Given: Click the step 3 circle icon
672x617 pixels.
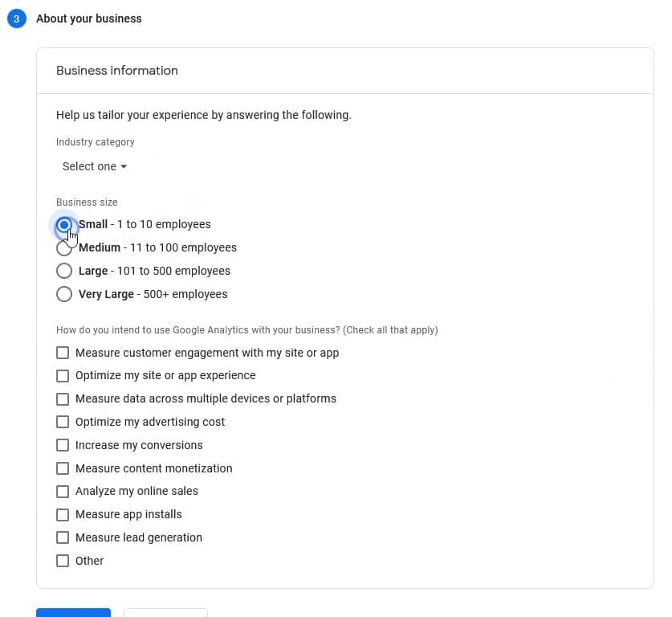Looking at the screenshot, I should coord(16,18).
